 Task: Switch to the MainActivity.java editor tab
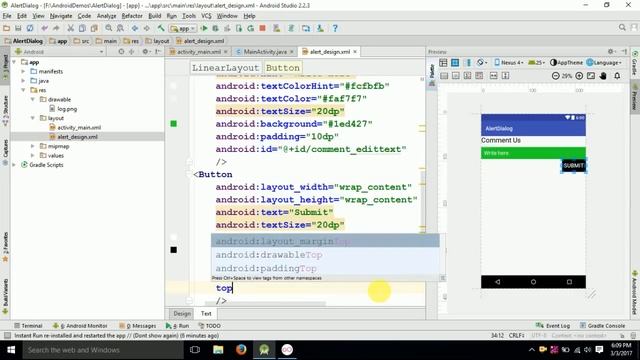pyautogui.click(x=265, y=52)
